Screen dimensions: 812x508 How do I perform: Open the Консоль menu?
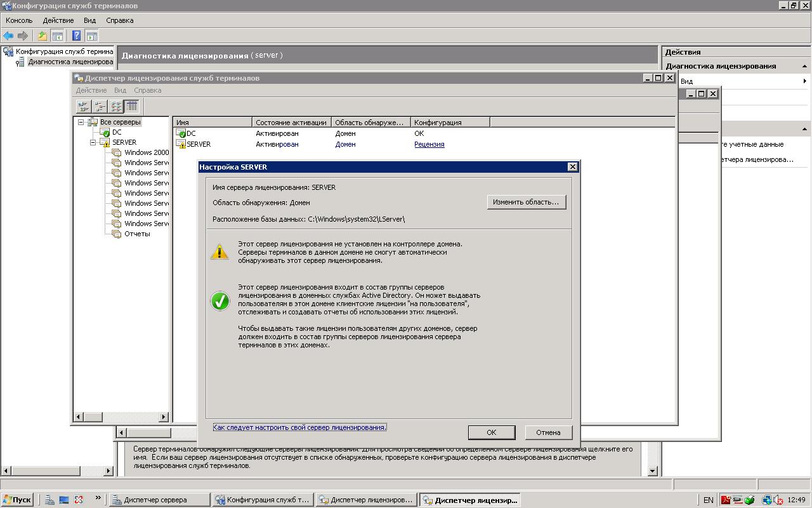pos(19,20)
